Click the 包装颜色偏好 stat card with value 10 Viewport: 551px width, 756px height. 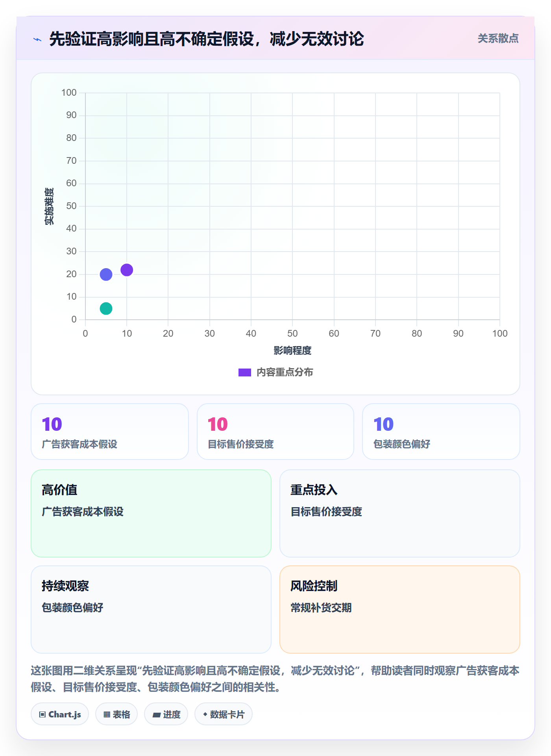point(441,432)
